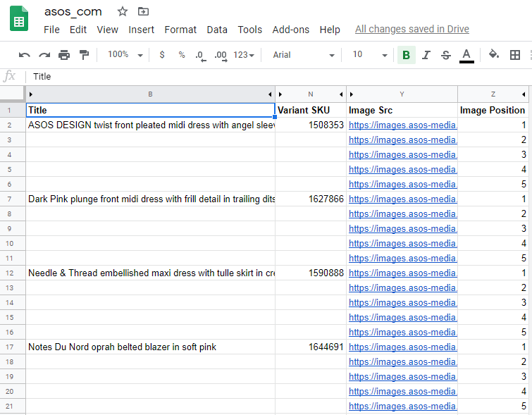Open the Help menu

330,30
